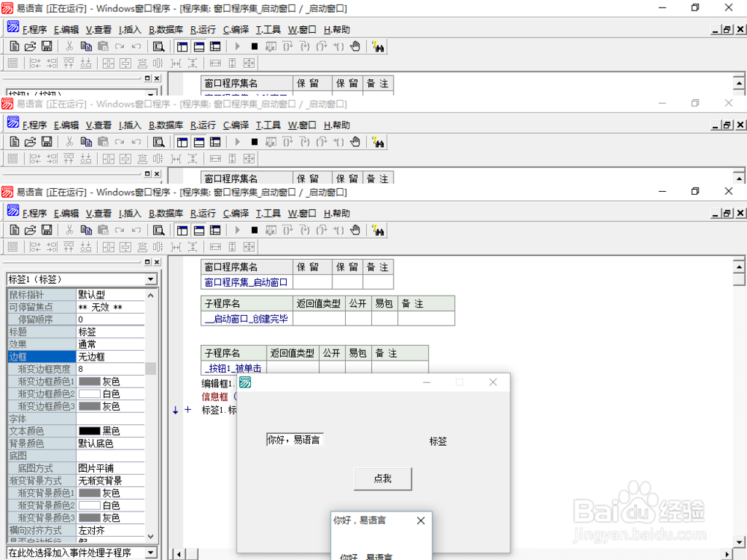Image resolution: width=747 pixels, height=560 pixels.
Task: Click the 图片平铺 property value
Action: tap(96, 468)
